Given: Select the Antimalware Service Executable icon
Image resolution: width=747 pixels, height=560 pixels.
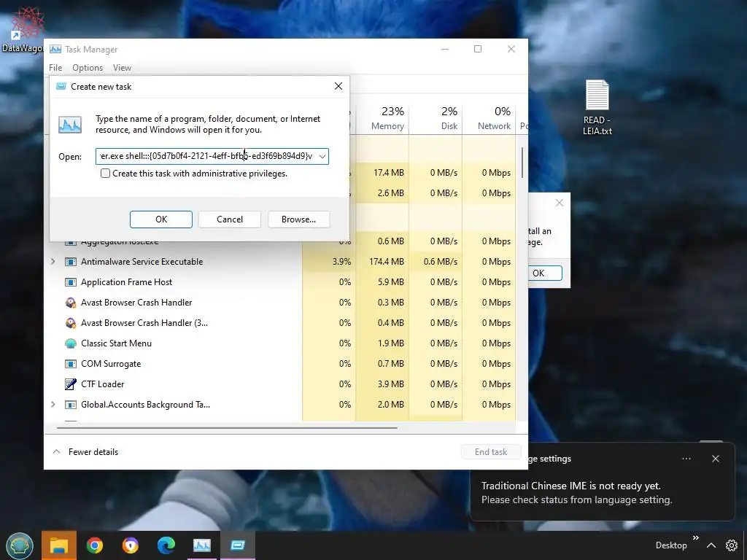Looking at the screenshot, I should pyautogui.click(x=71, y=262).
